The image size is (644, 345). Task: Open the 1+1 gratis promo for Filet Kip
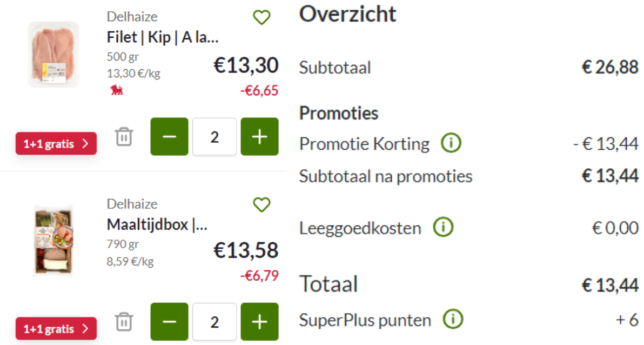[56, 143]
